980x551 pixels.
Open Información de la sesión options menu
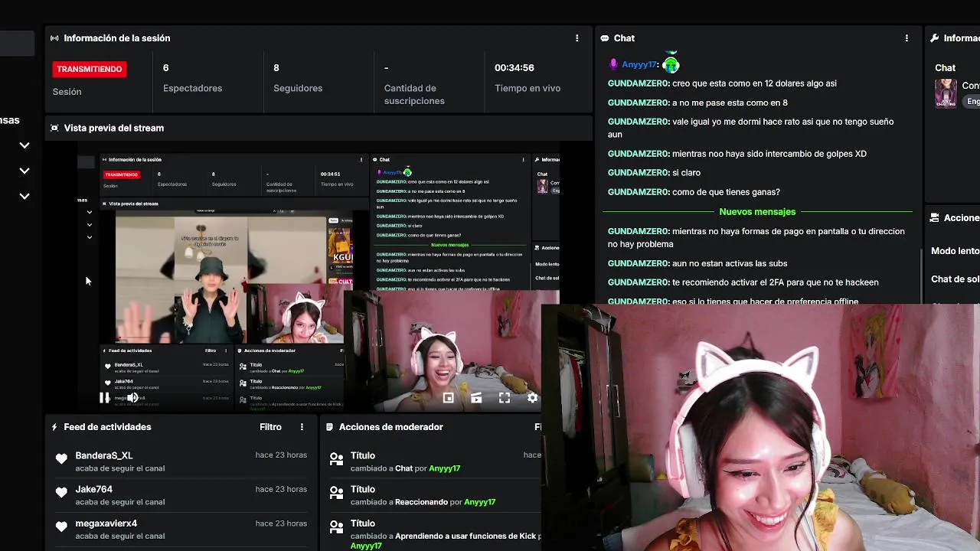click(577, 38)
